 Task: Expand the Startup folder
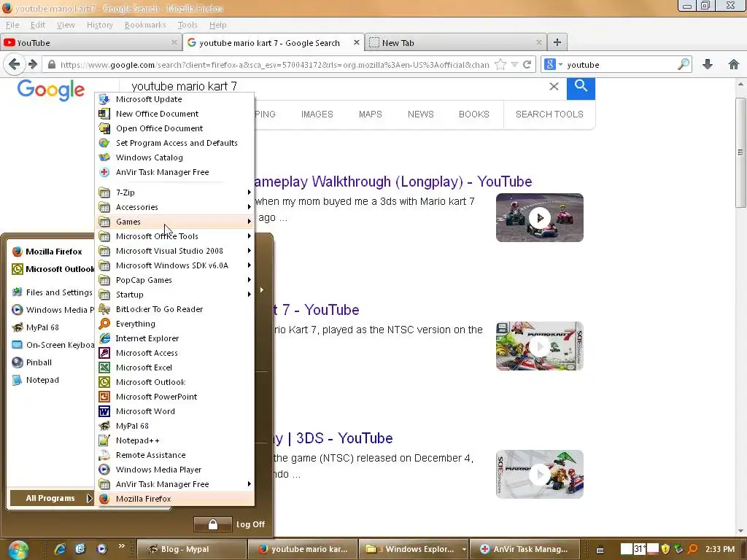[174, 295]
